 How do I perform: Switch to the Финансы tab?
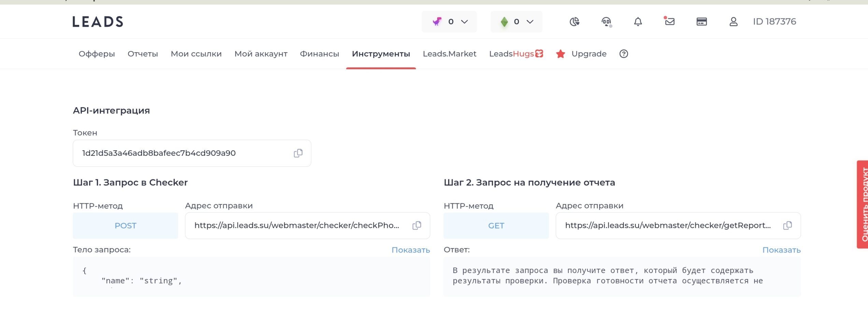(319, 54)
